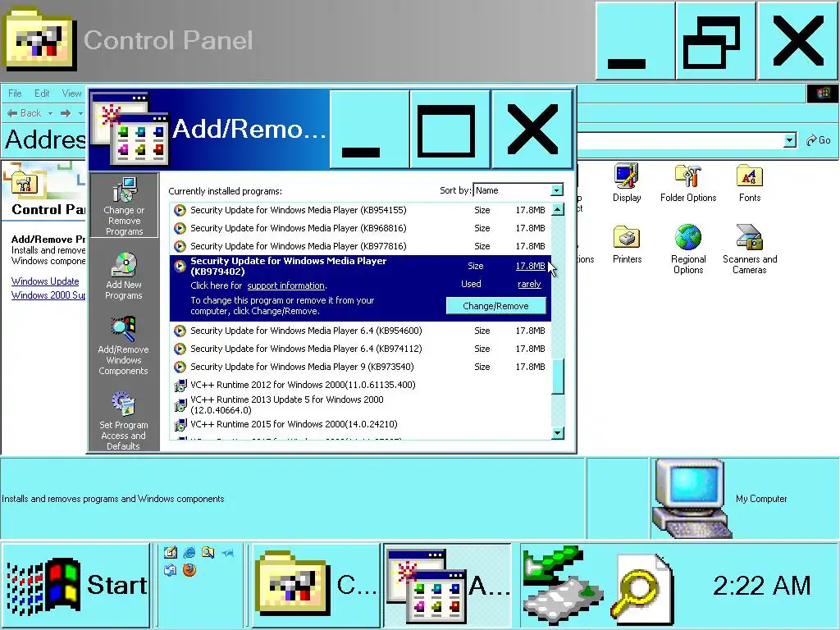Click media player icon beside KB968816 update

pyautogui.click(x=180, y=228)
